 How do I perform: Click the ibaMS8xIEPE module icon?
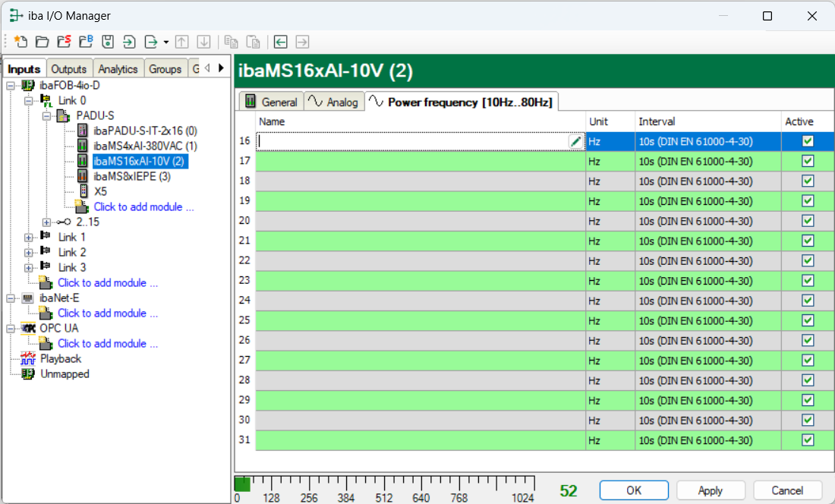tap(83, 176)
